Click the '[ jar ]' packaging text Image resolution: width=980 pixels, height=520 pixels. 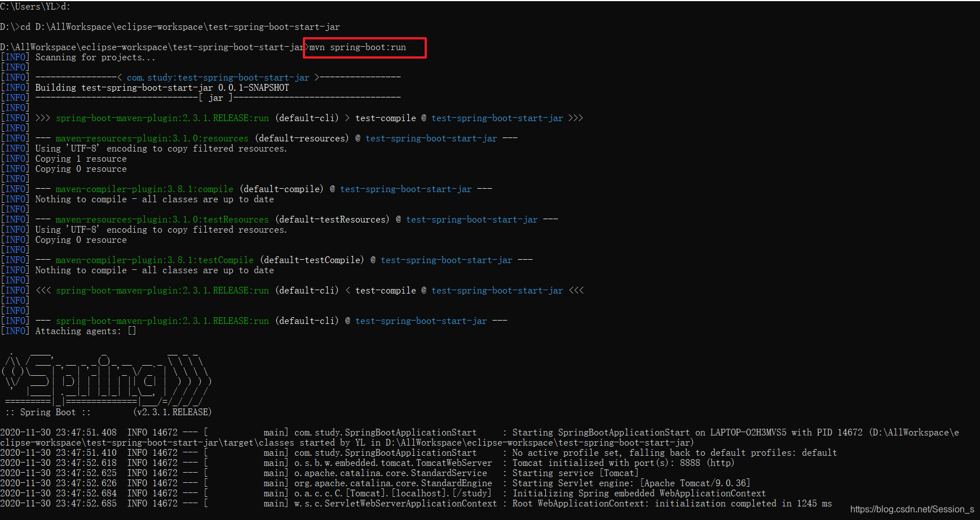[x=215, y=98]
